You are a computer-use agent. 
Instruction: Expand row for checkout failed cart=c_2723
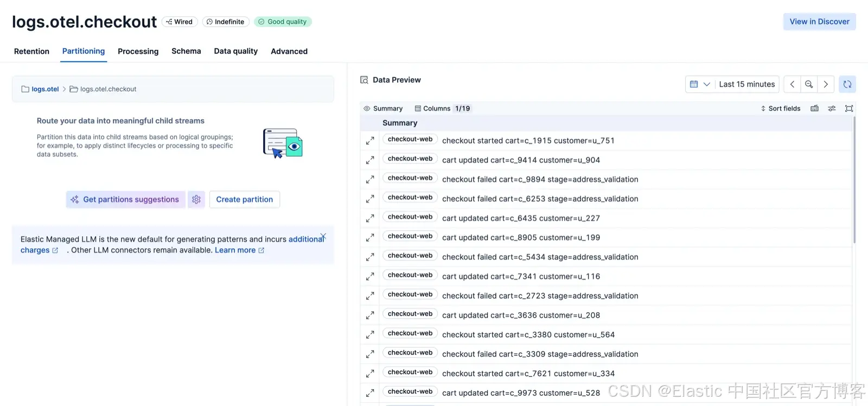[x=370, y=296]
